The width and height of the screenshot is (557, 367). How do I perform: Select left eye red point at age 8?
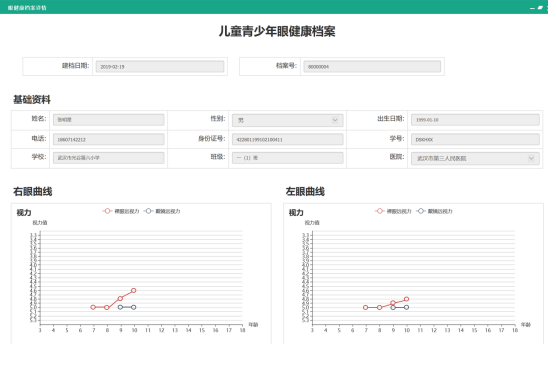(379, 307)
